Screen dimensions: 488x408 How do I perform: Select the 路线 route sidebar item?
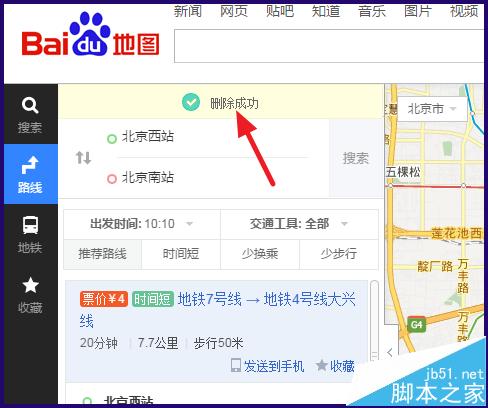coord(30,174)
